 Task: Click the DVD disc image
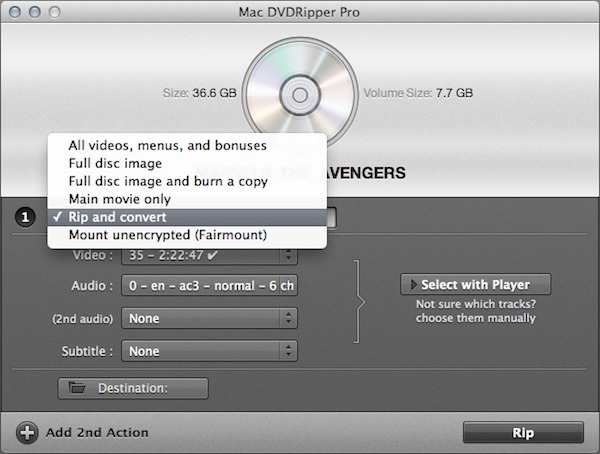pos(300,95)
